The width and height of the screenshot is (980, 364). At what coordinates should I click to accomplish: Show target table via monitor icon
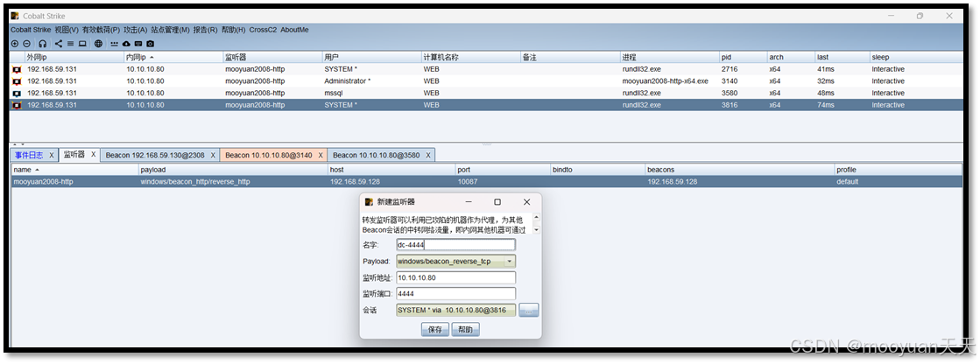pos(81,44)
